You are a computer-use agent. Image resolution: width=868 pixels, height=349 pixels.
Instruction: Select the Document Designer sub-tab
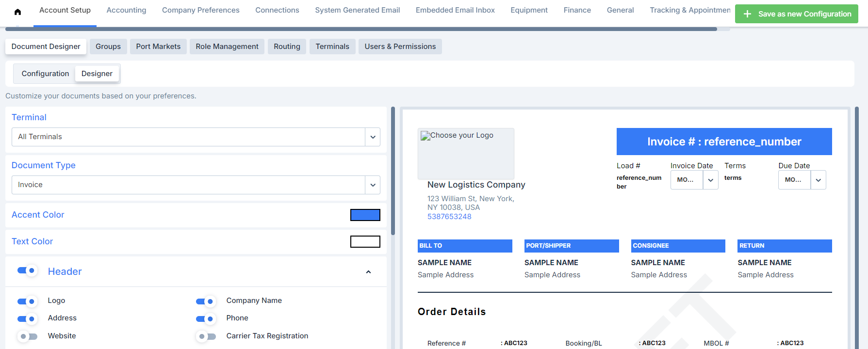tap(46, 47)
